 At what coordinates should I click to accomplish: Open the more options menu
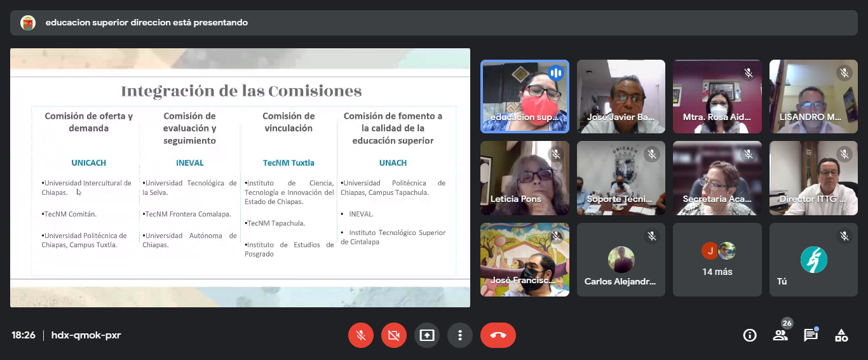(460, 335)
